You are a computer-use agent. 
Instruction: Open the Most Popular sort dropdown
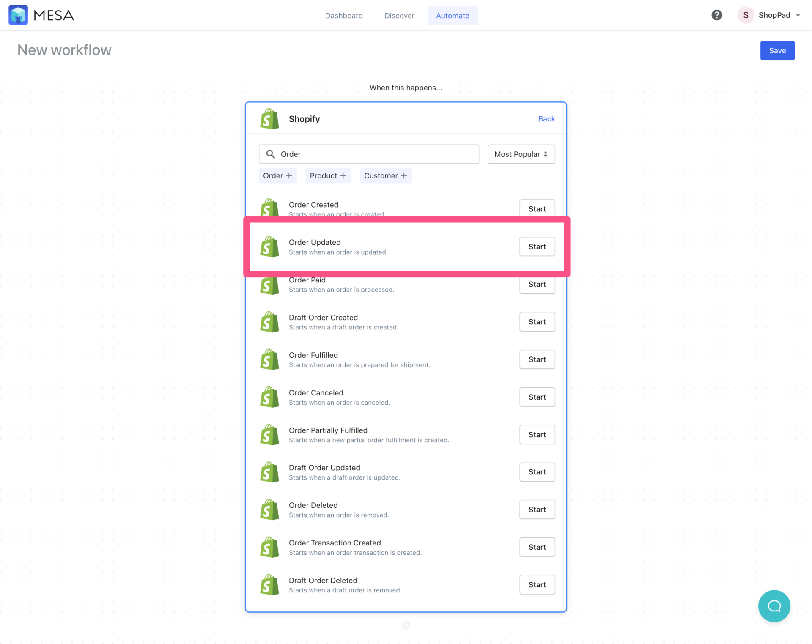tap(521, 154)
